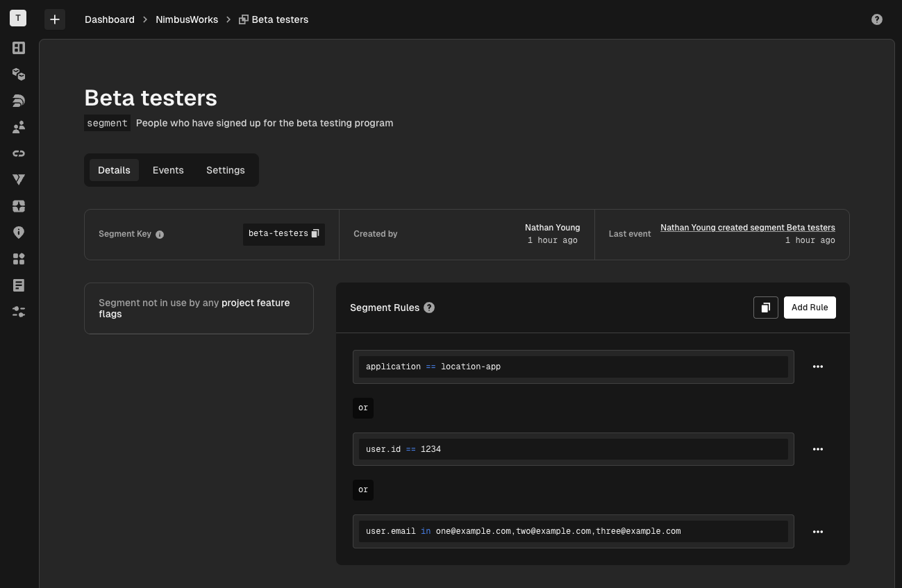Switch to the Events tab
The width and height of the screenshot is (902, 588).
pos(168,170)
